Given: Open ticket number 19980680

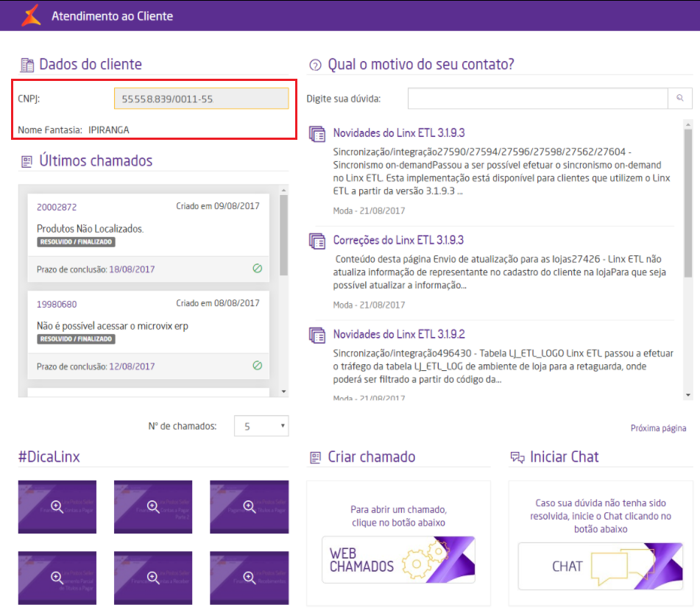Looking at the screenshot, I should click(x=57, y=305).
